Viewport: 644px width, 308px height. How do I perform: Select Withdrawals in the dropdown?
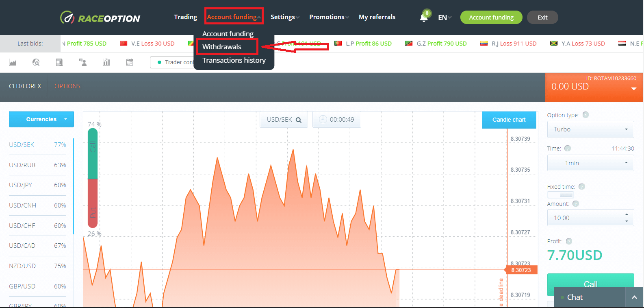[x=222, y=47]
